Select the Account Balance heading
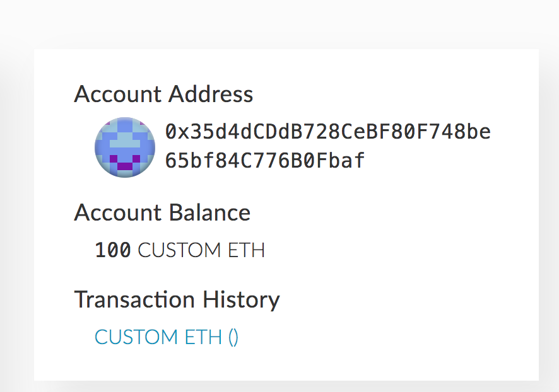 click(x=162, y=212)
